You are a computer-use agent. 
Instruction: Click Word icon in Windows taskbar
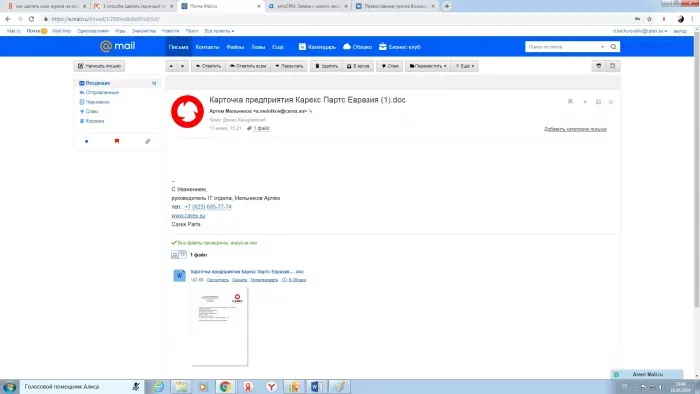pos(316,386)
